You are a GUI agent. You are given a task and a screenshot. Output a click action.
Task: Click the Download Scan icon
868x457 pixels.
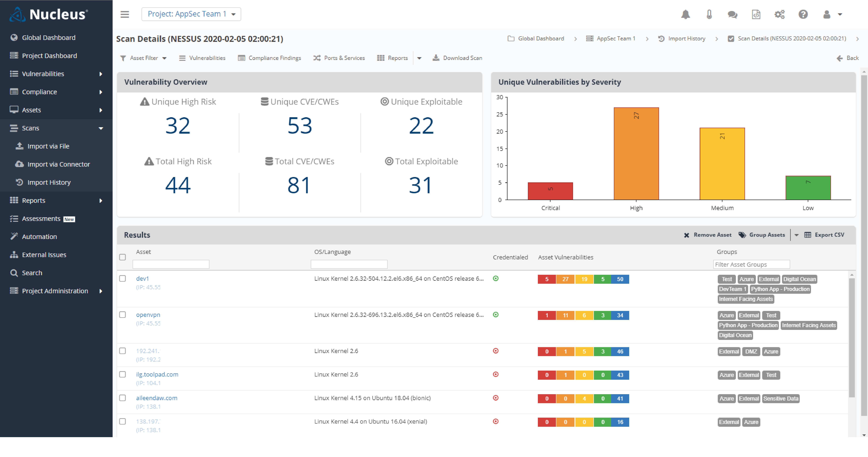(436, 58)
